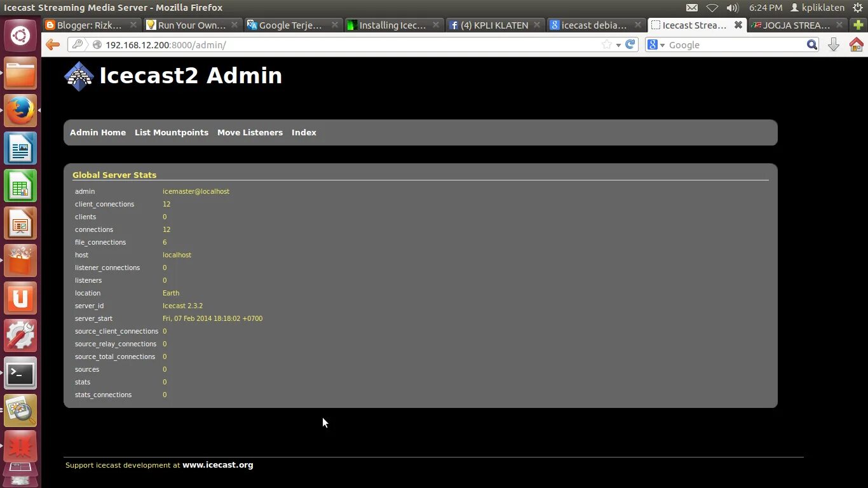Select server_start date value
Viewport: 868px width, 488px height.
pos(212,318)
